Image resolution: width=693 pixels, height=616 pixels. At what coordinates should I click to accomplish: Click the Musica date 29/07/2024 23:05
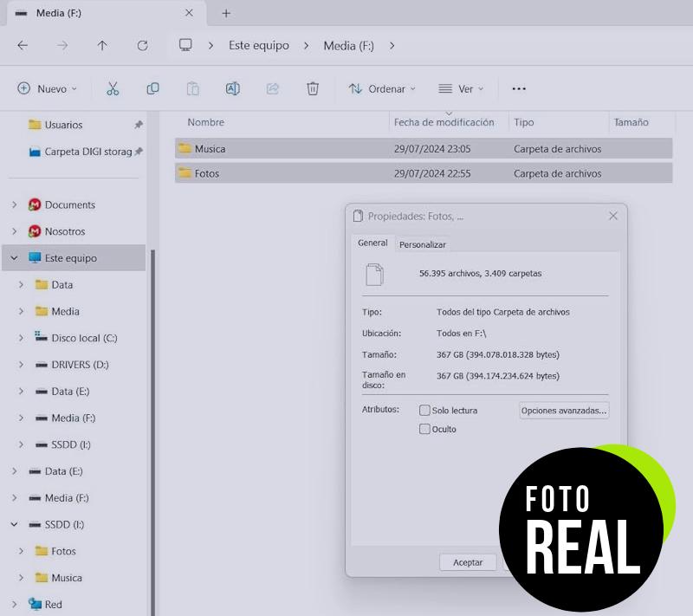click(x=432, y=149)
